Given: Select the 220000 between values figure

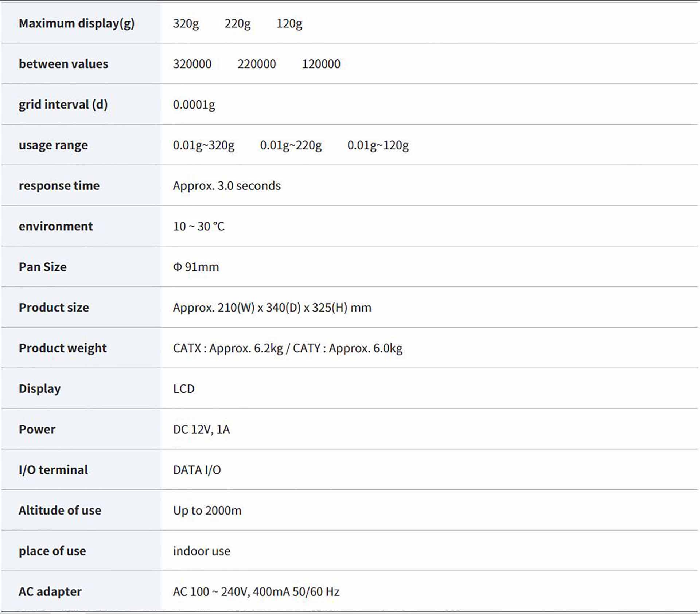Looking at the screenshot, I should [256, 64].
